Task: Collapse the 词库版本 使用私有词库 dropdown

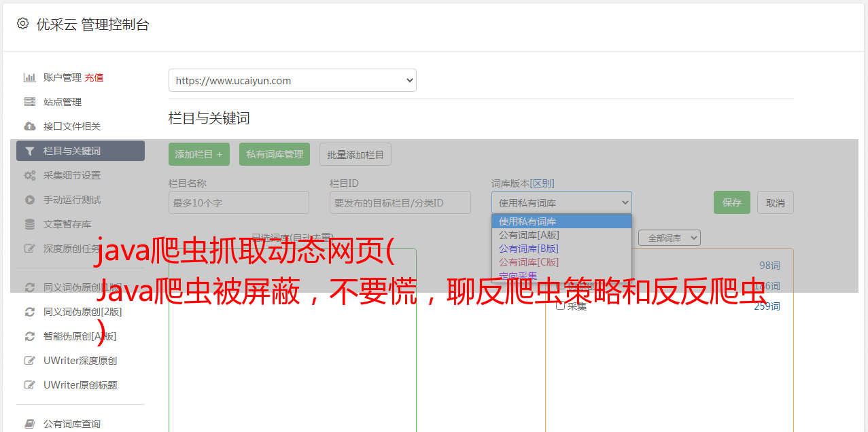Action: click(561, 202)
